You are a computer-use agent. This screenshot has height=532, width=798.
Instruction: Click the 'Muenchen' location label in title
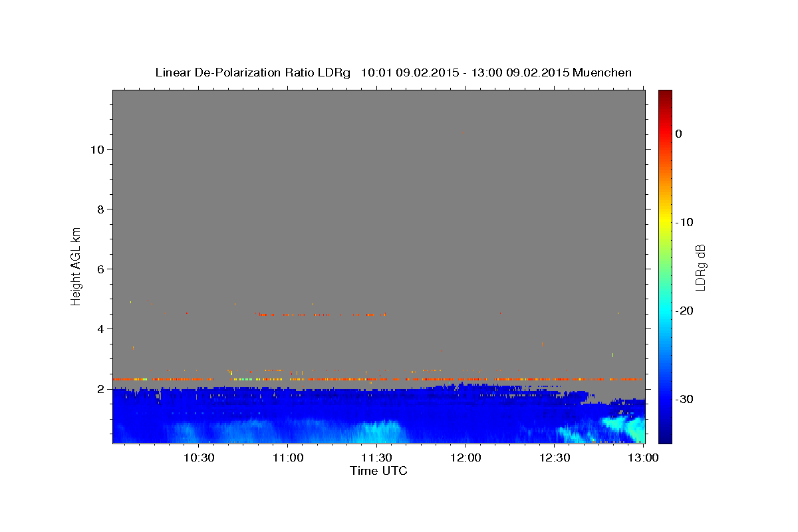point(602,72)
